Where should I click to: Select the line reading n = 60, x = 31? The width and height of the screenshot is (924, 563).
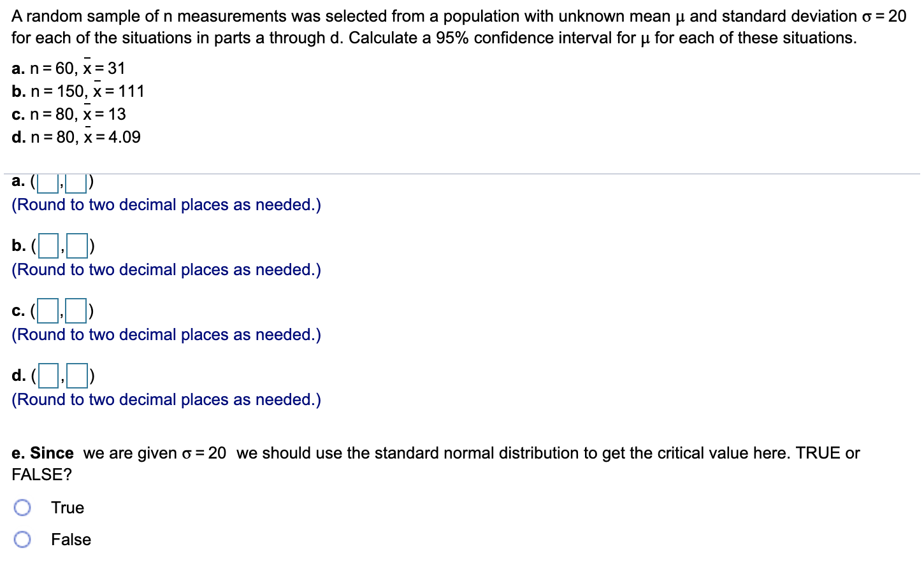(68, 68)
